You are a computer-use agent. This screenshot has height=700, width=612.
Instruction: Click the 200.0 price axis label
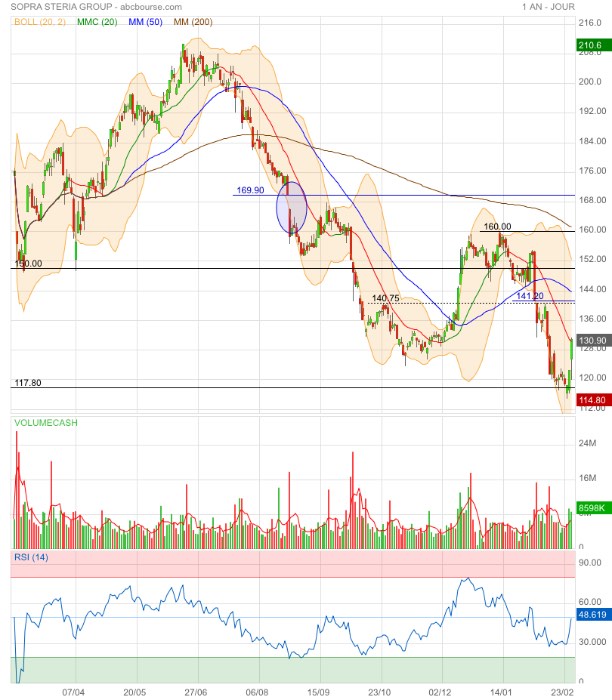[590, 82]
